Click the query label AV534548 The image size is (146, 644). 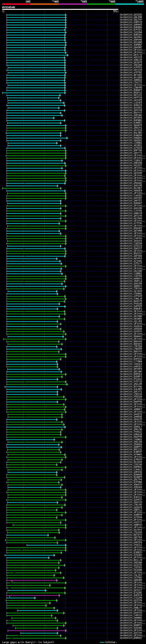click(8, 8)
